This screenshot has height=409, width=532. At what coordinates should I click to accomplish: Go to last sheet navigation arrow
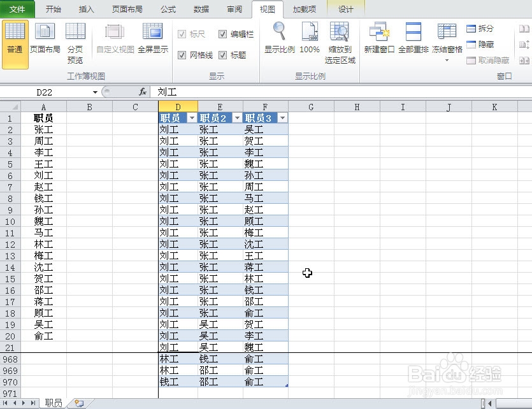click(33, 403)
